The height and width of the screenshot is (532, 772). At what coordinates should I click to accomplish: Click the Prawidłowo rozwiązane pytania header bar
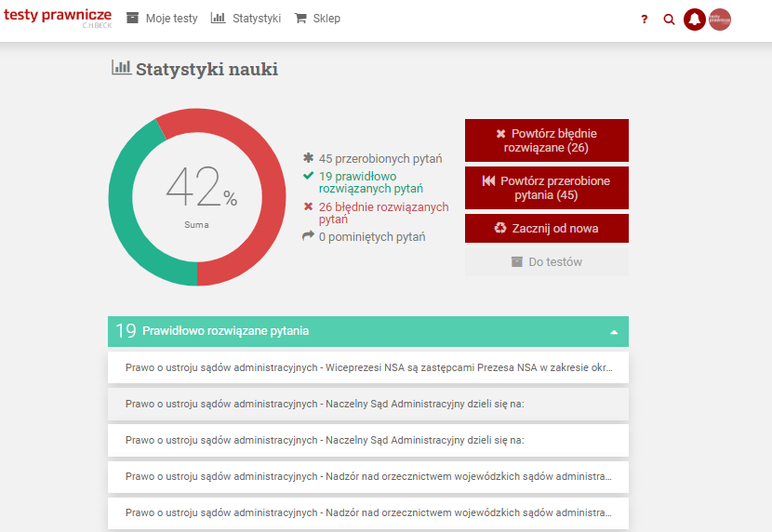click(368, 331)
